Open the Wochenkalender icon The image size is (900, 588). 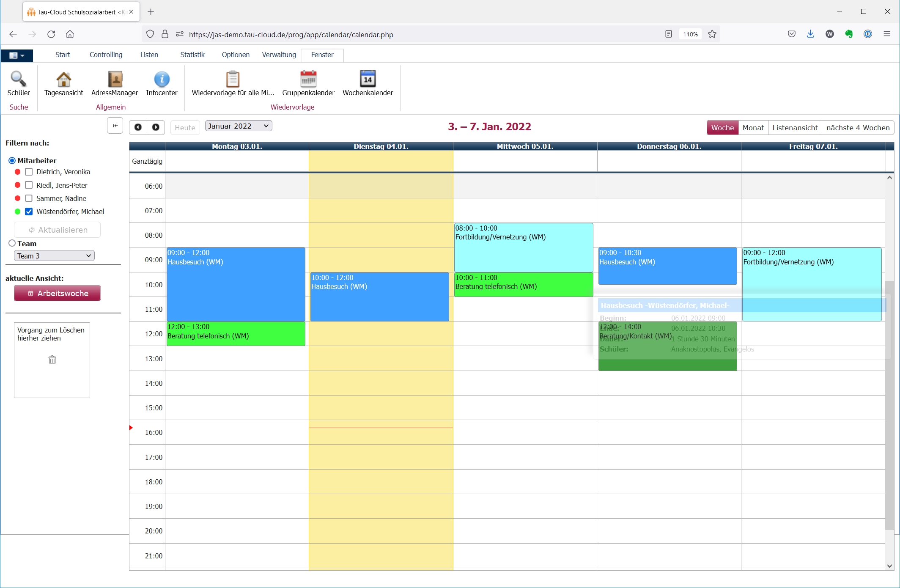point(368,79)
